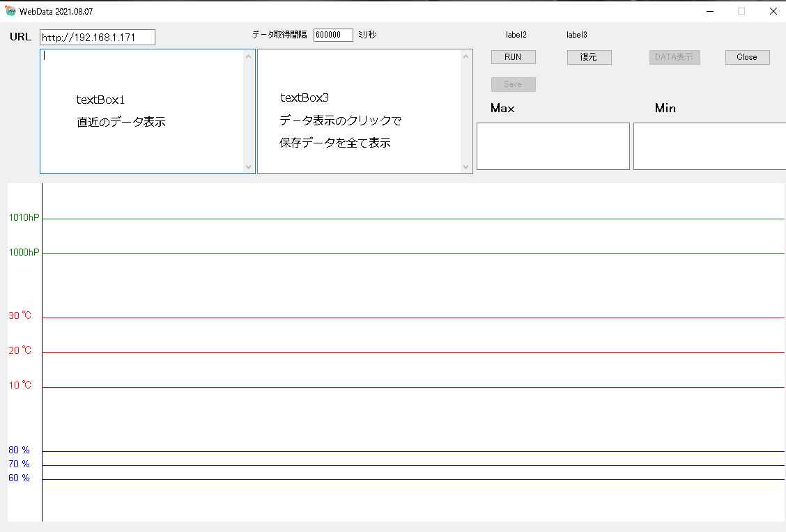Click the Close button
Image resolution: width=786 pixels, height=532 pixels.
tap(747, 57)
